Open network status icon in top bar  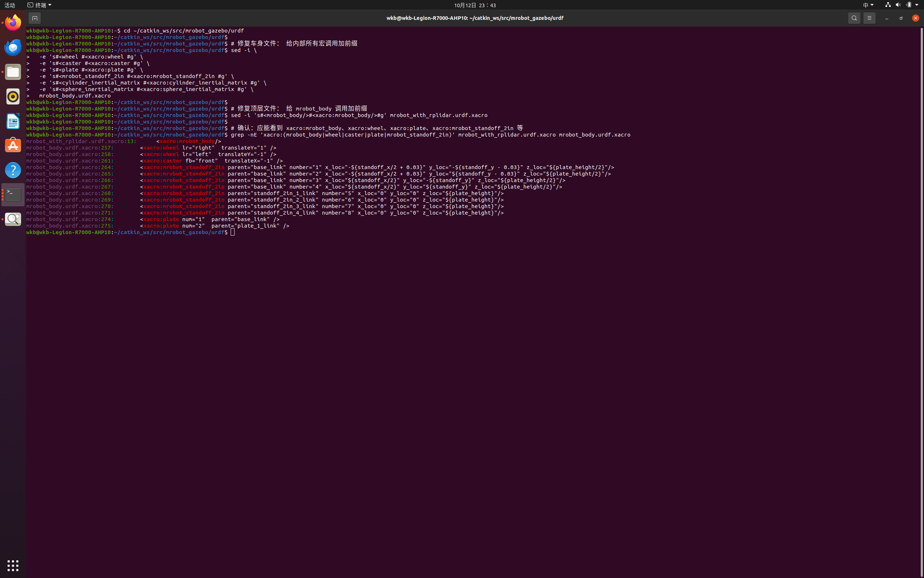click(x=888, y=5)
